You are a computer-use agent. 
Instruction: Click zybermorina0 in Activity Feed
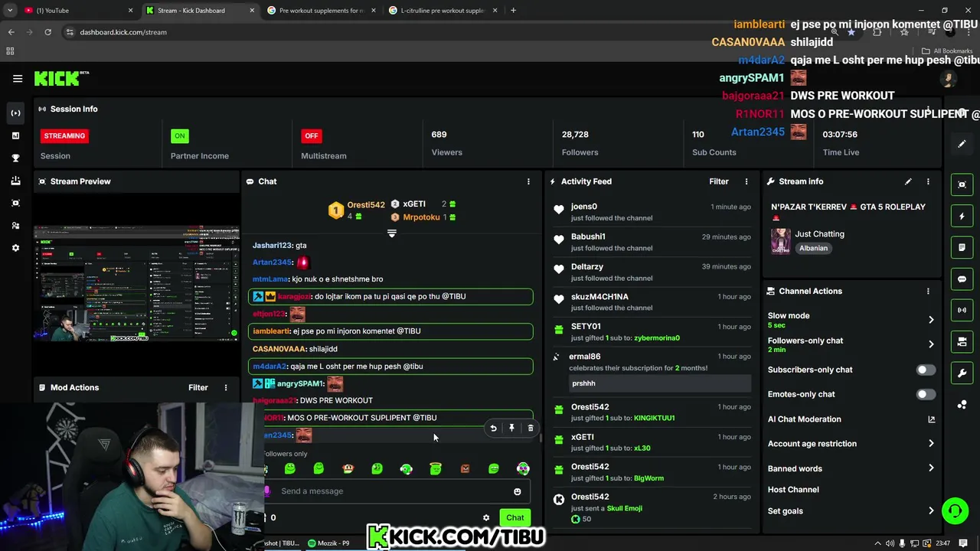(657, 338)
